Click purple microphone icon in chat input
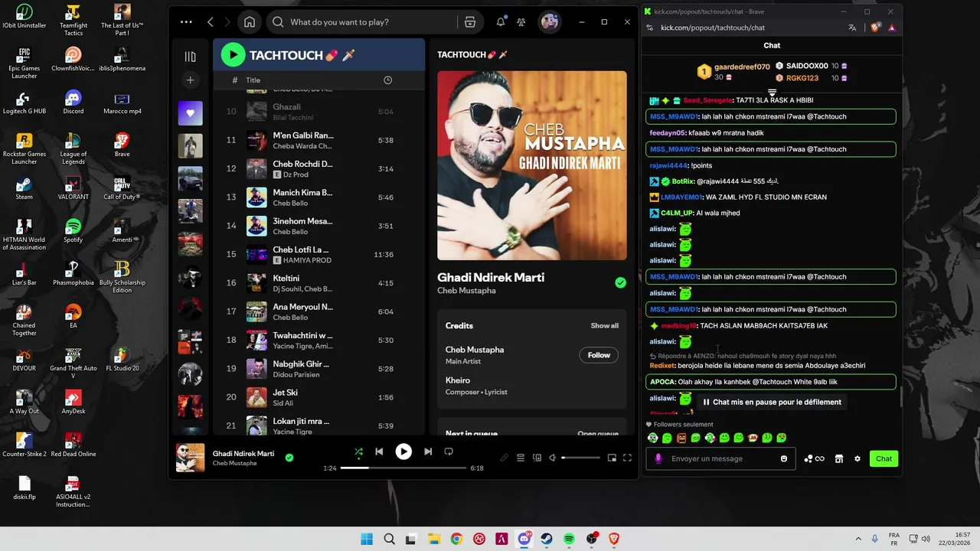980x551 pixels. click(x=658, y=458)
